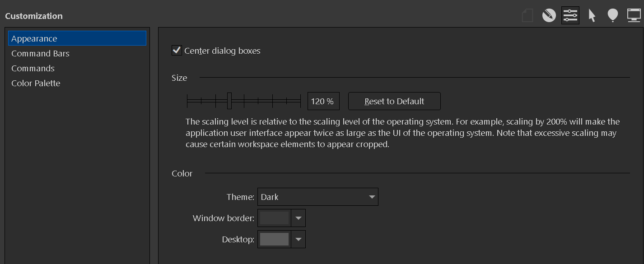Go to the Command Bars section
644x264 pixels.
coord(41,54)
